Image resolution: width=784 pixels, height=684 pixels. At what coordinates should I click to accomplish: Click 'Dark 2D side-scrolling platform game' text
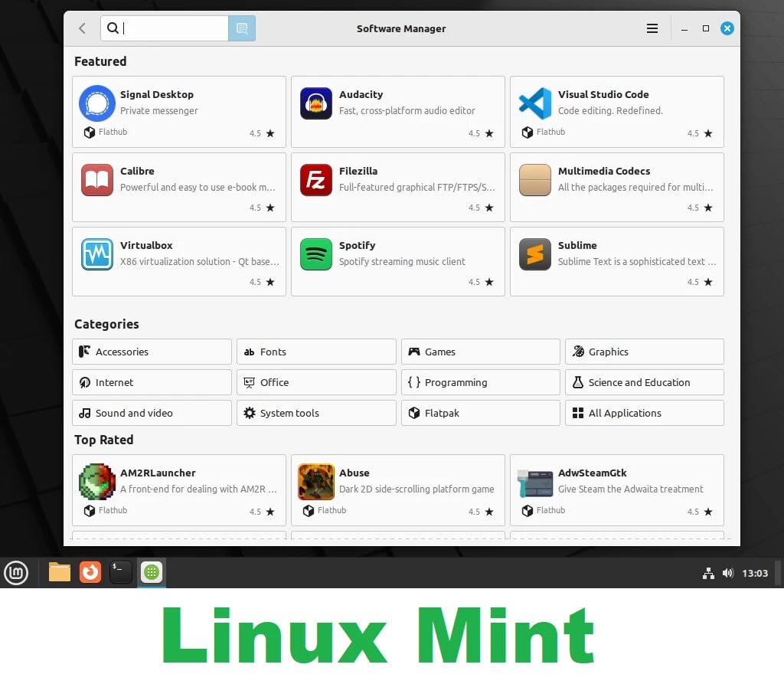(416, 489)
